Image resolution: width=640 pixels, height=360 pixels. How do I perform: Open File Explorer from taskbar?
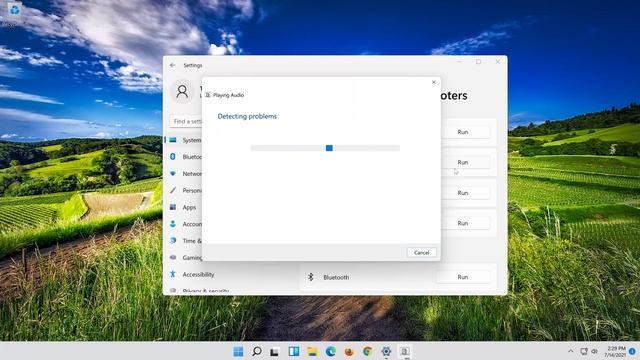tap(312, 351)
